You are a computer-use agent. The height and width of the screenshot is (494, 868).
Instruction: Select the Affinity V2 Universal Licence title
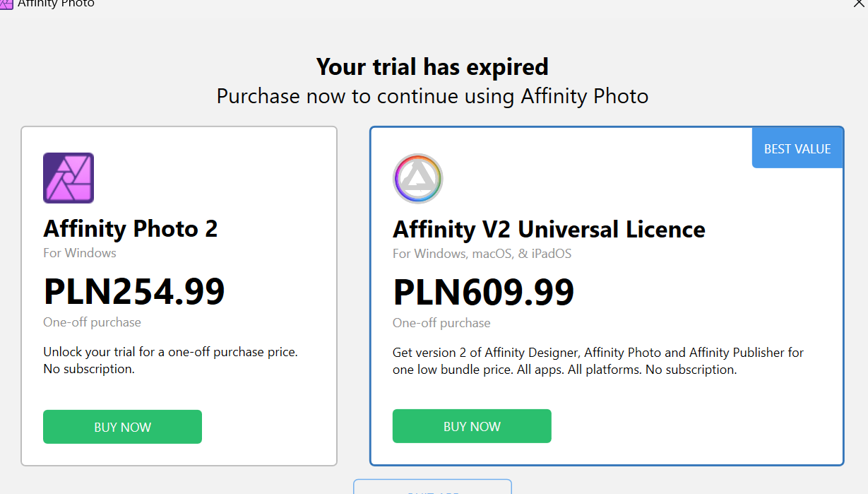[x=549, y=229]
